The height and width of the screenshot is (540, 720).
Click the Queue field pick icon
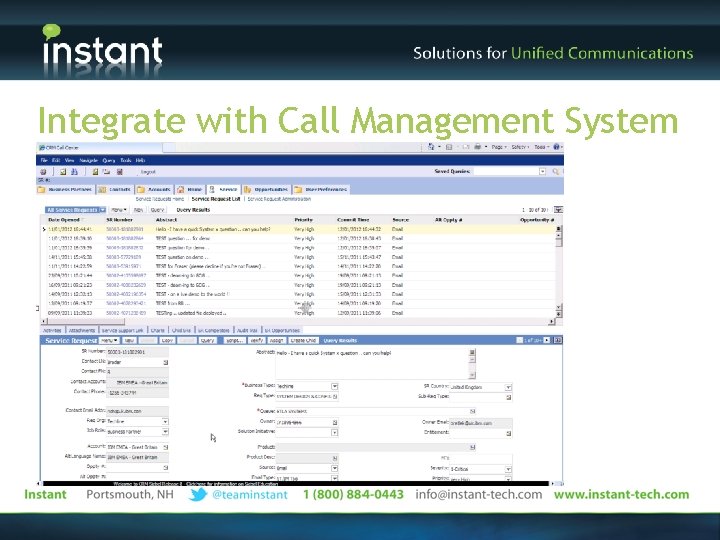tap(472, 411)
